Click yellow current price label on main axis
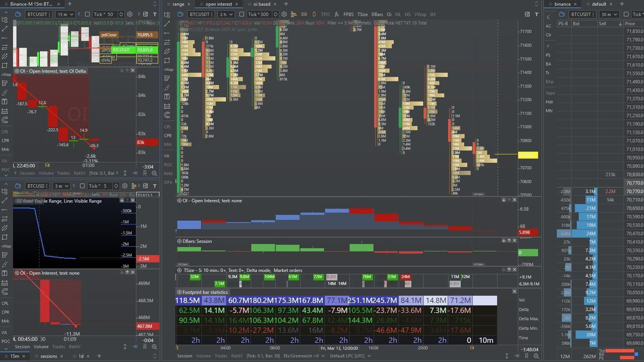The height and width of the screenshot is (362, 644). [x=528, y=155]
